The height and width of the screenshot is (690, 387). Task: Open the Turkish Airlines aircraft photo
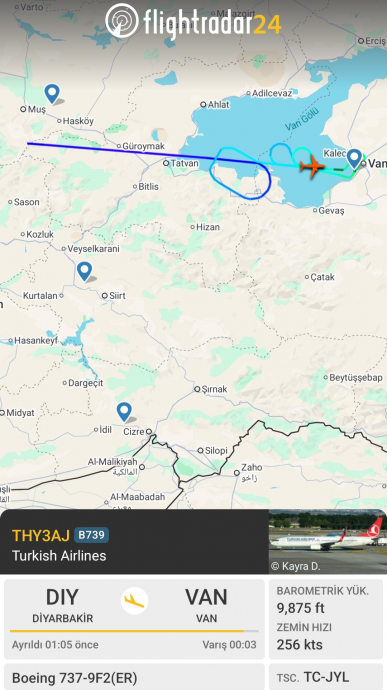click(x=328, y=541)
